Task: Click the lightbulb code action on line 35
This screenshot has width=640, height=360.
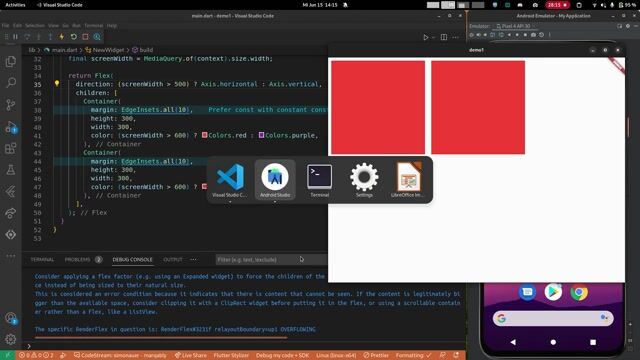Action: [x=57, y=84]
